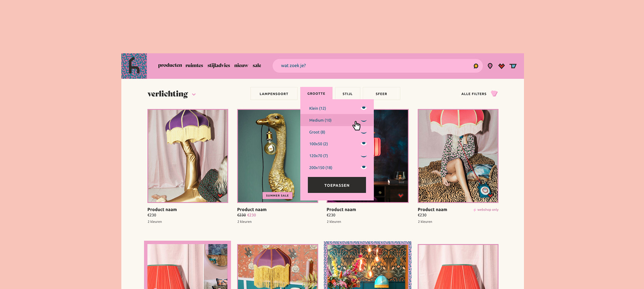Click the search magnifier icon
The image size is (644, 289).
(x=476, y=66)
